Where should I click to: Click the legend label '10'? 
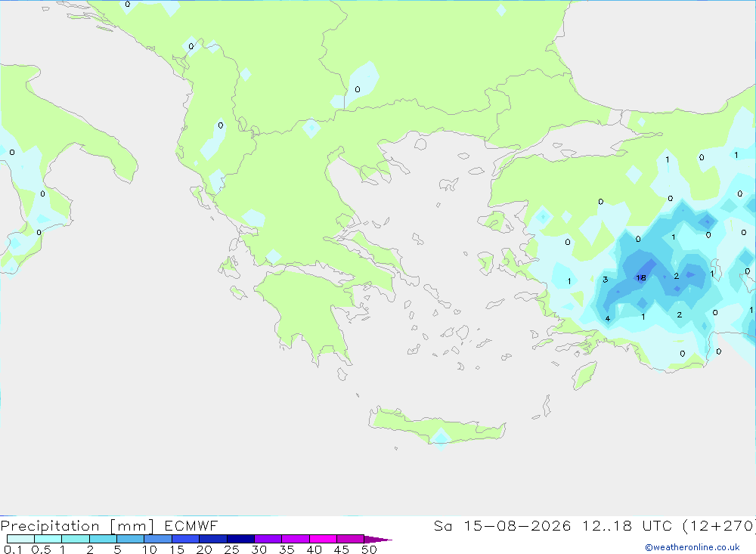coord(150,549)
